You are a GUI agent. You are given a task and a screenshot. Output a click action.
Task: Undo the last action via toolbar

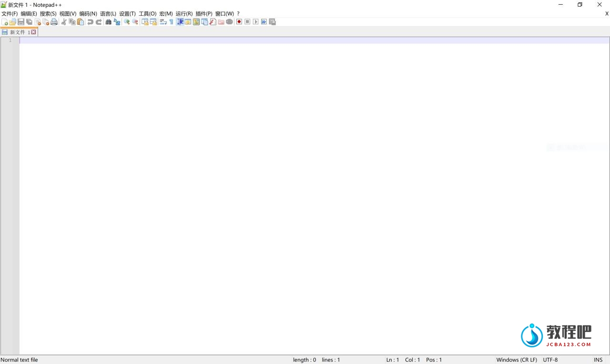90,22
